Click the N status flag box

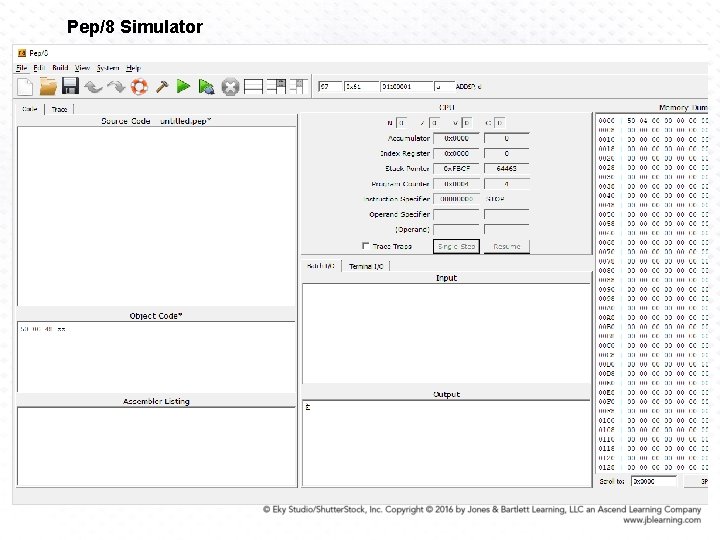(x=401, y=123)
